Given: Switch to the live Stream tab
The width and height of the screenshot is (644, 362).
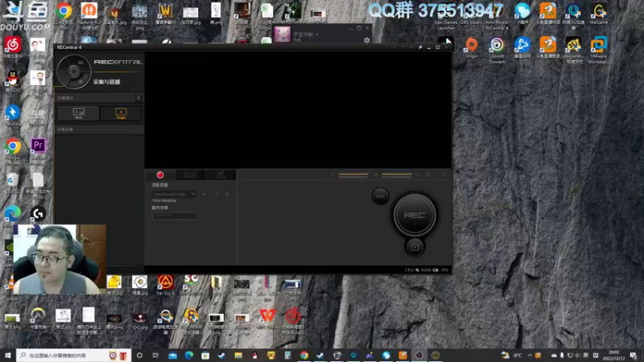Looking at the screenshot, I should 190,175.
